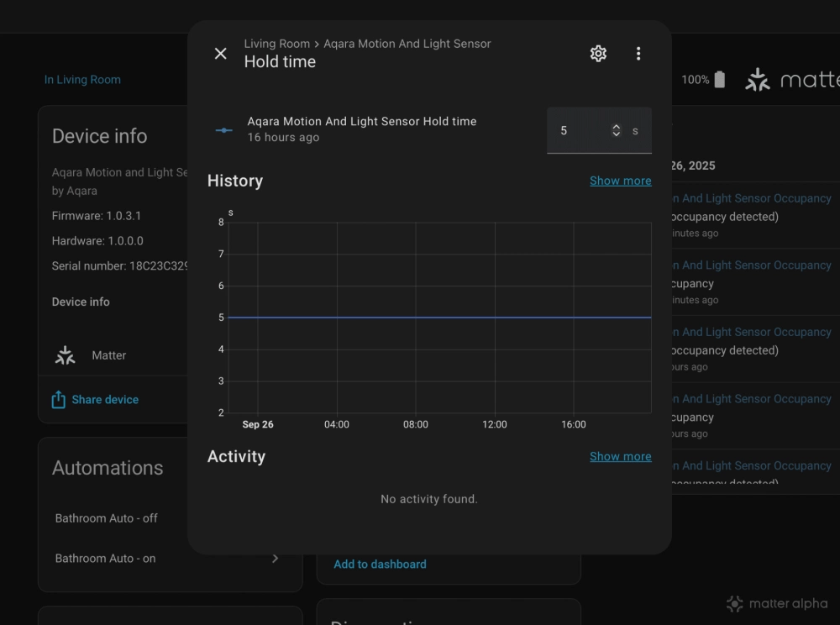Click the hold time value input showing 5
Image resolution: width=840 pixels, height=625 pixels.
point(564,130)
